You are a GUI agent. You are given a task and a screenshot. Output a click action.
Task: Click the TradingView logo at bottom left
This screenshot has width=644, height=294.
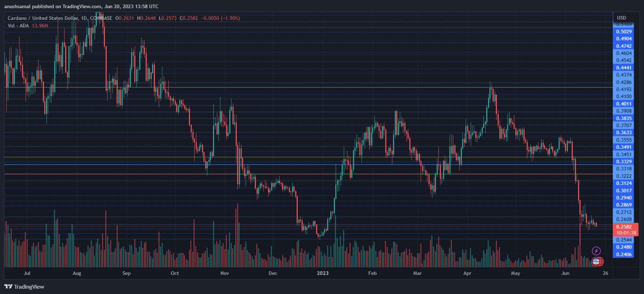(x=24, y=287)
